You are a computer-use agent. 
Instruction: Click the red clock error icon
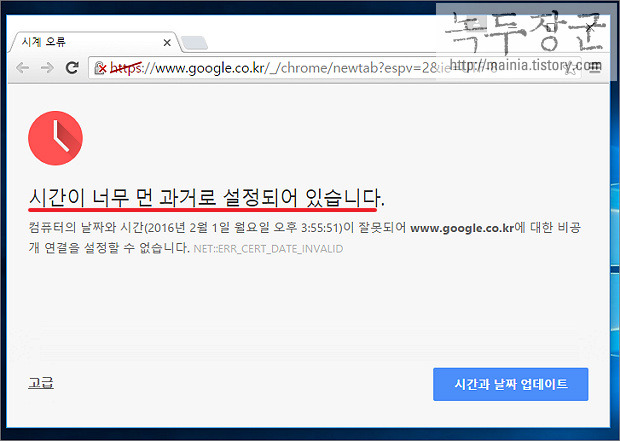coord(55,138)
